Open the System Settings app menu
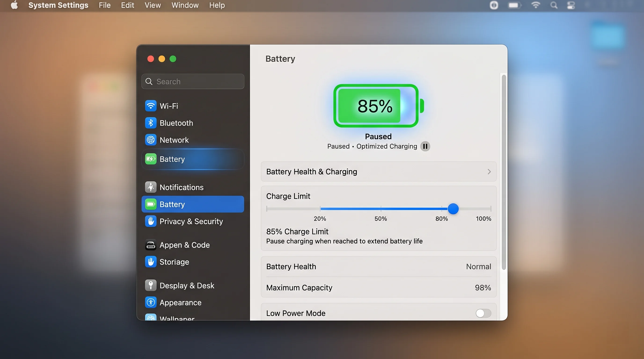The image size is (644, 359). 58,5
